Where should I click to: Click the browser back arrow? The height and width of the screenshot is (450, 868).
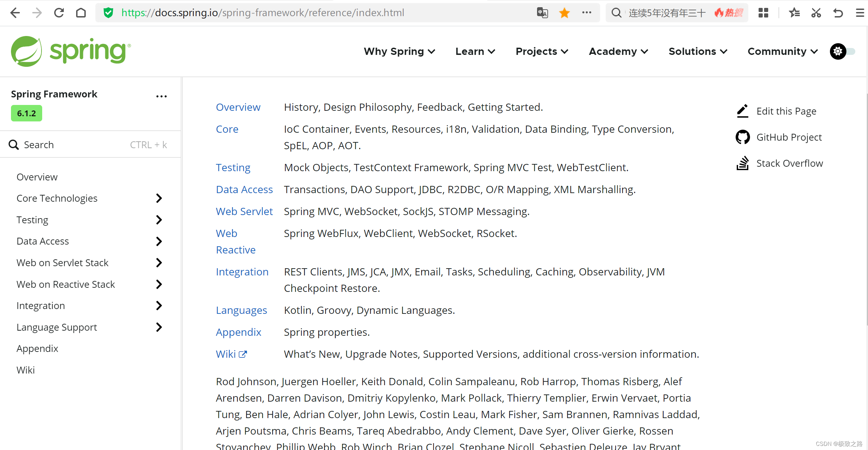(x=15, y=13)
